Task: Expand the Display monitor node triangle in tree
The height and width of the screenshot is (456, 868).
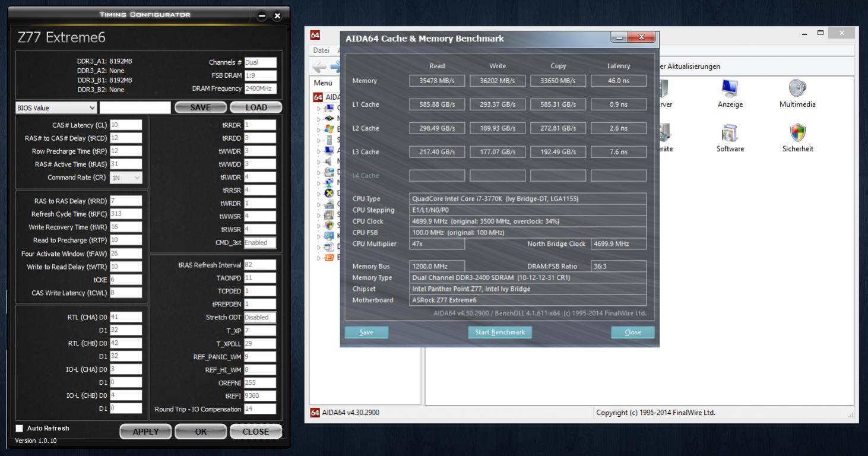Action: pyautogui.click(x=319, y=151)
